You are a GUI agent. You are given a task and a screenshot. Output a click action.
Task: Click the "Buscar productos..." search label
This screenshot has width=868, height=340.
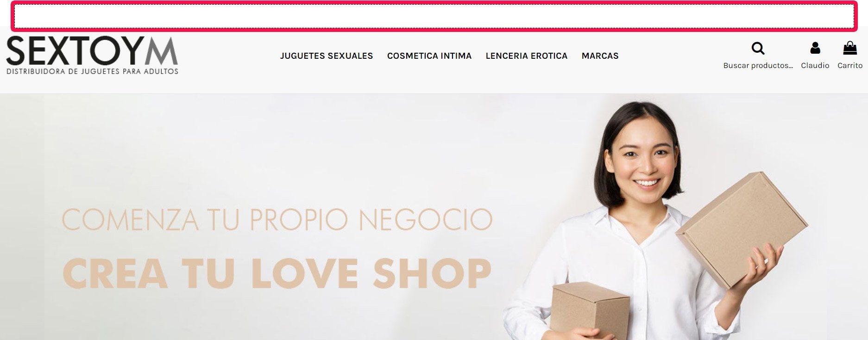(758, 66)
